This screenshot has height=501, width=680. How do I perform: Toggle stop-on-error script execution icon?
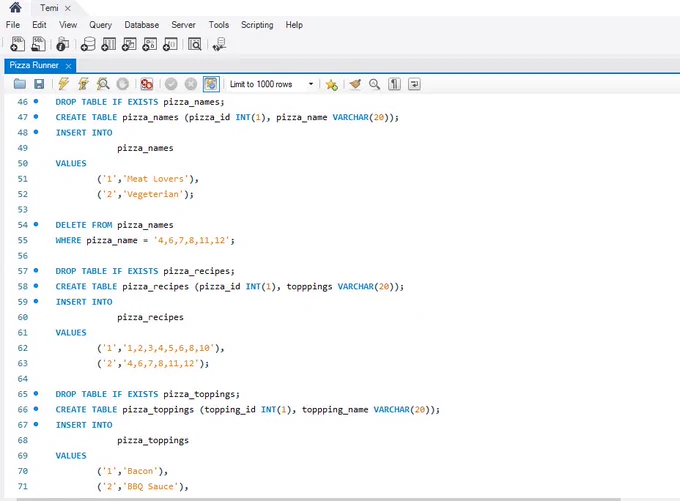pos(147,84)
